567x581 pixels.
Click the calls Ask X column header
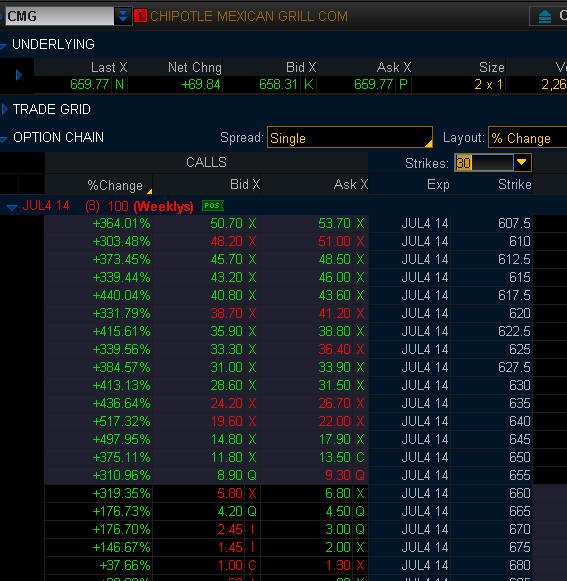tap(351, 184)
